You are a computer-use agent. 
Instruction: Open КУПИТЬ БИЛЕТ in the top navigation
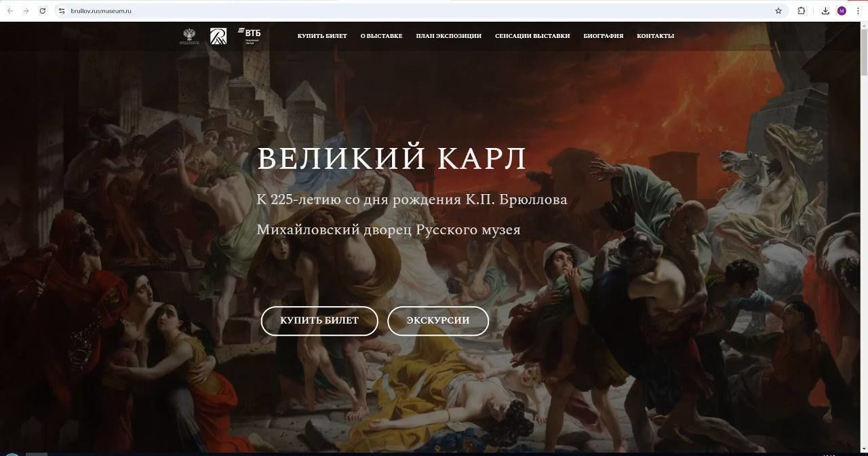click(x=322, y=36)
